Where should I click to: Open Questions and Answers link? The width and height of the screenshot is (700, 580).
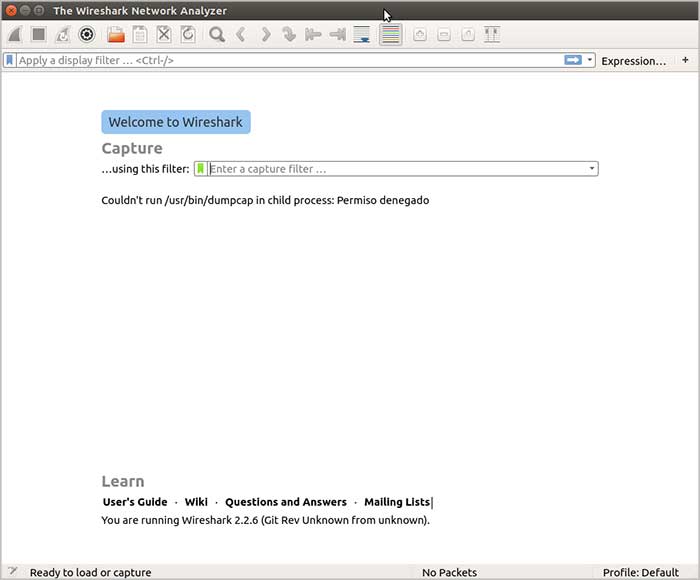click(x=286, y=502)
